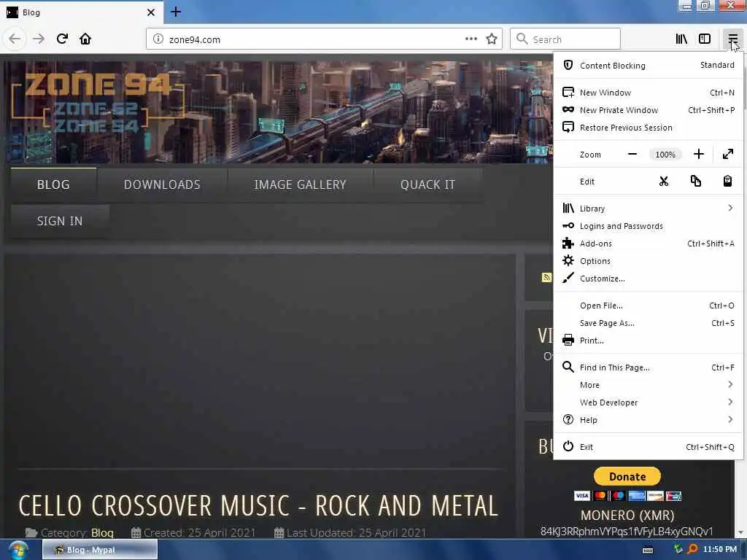Select Customize... menu entry

[649, 279]
